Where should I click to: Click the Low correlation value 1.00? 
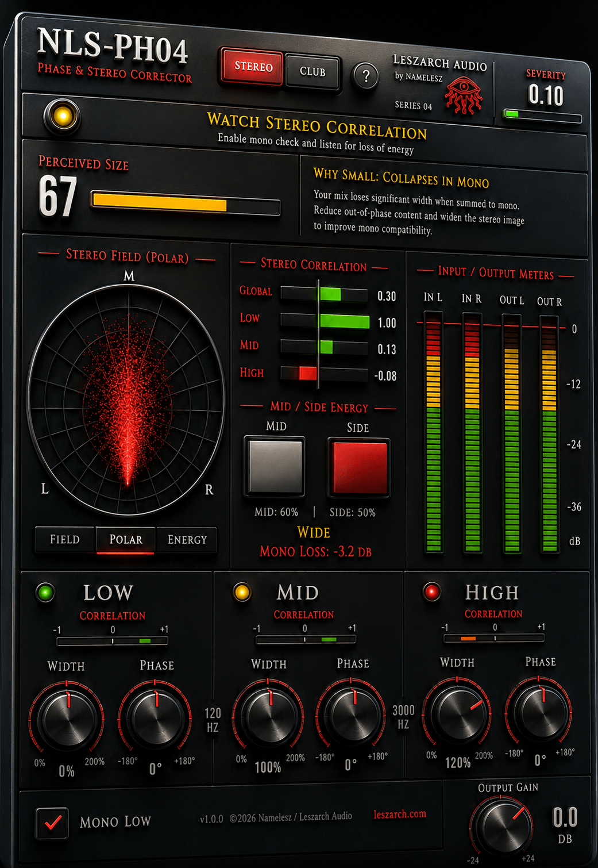(387, 323)
